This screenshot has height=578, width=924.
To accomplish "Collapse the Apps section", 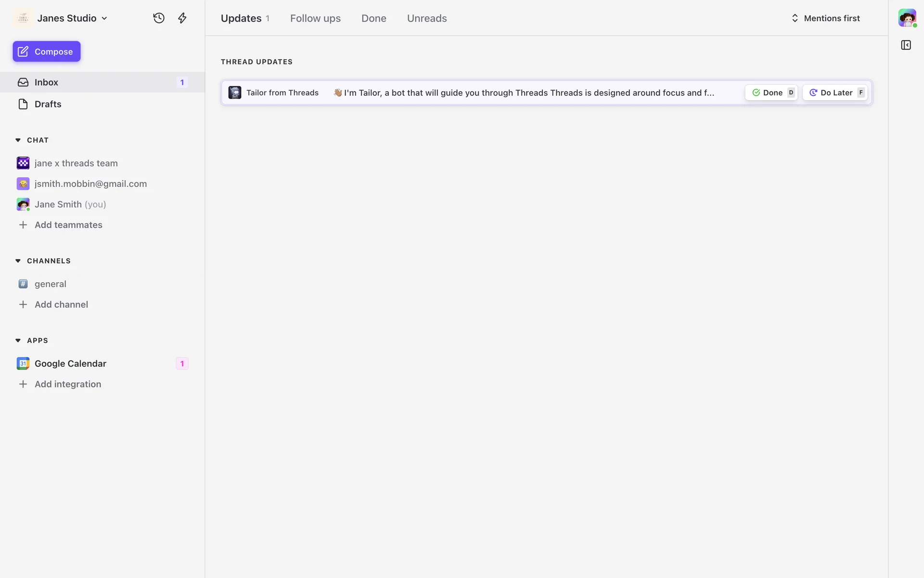I will tap(18, 341).
